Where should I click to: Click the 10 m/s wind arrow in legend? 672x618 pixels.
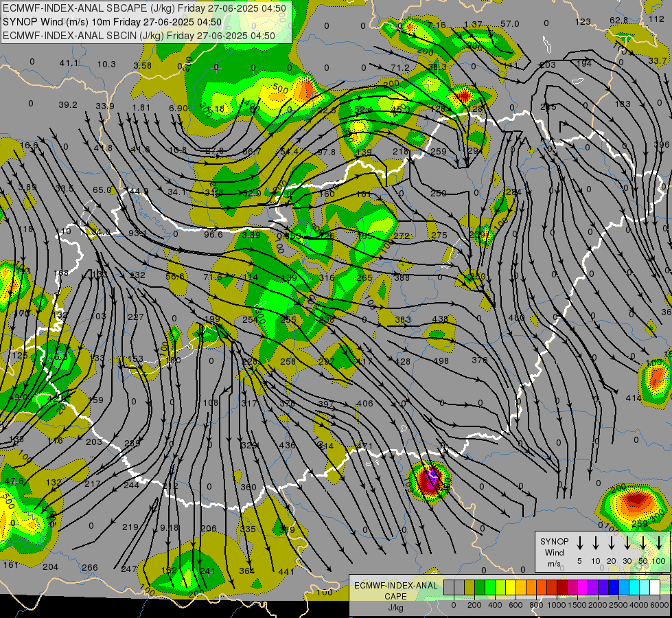point(595,543)
